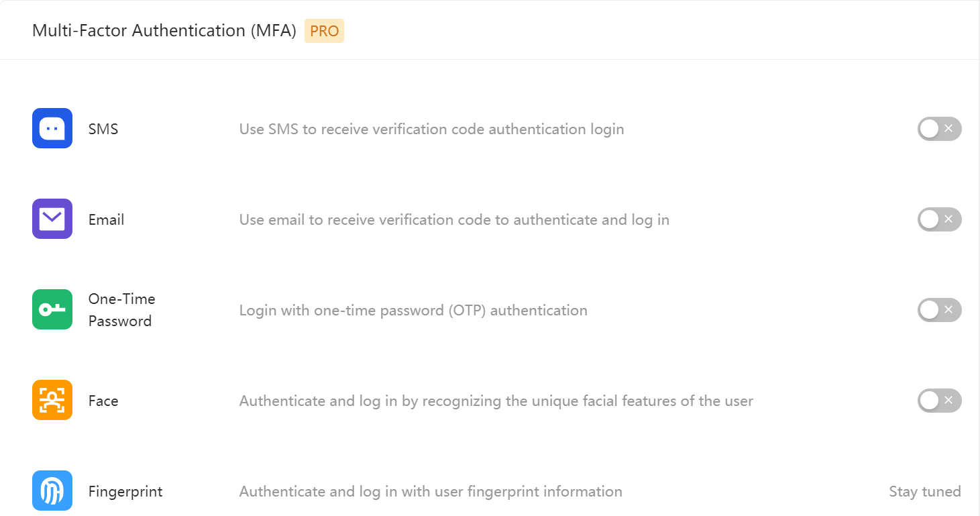
Task: Switch on One-Time Password authentication
Action: pyautogui.click(x=939, y=310)
